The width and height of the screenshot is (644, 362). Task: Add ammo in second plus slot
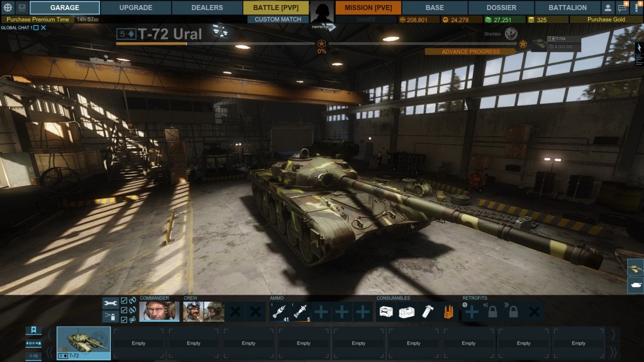(x=341, y=312)
